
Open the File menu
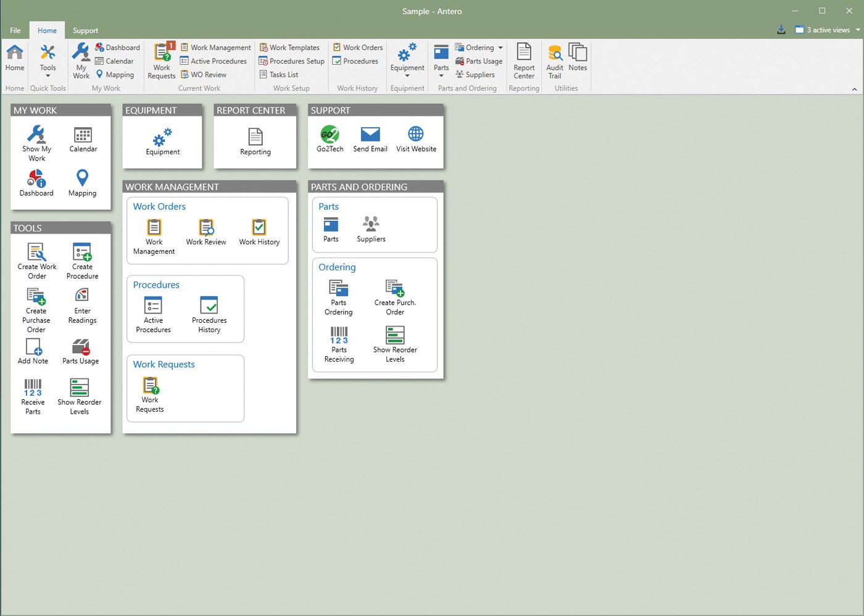pyautogui.click(x=14, y=30)
